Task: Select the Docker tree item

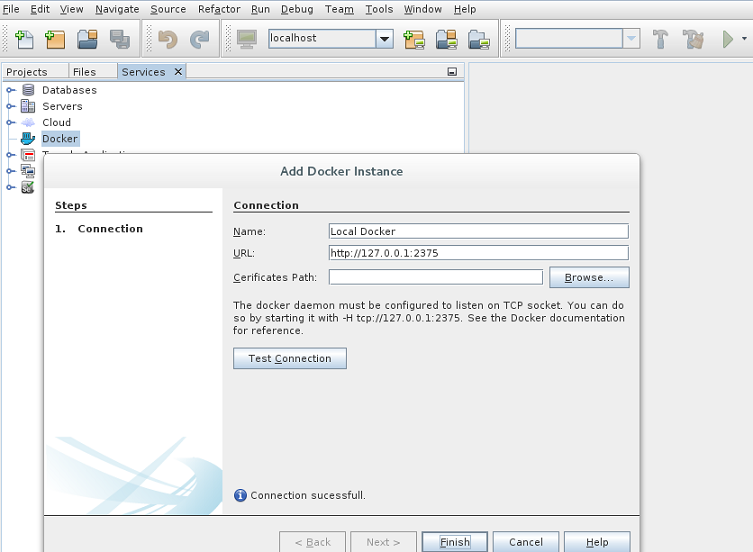Action: (60, 139)
